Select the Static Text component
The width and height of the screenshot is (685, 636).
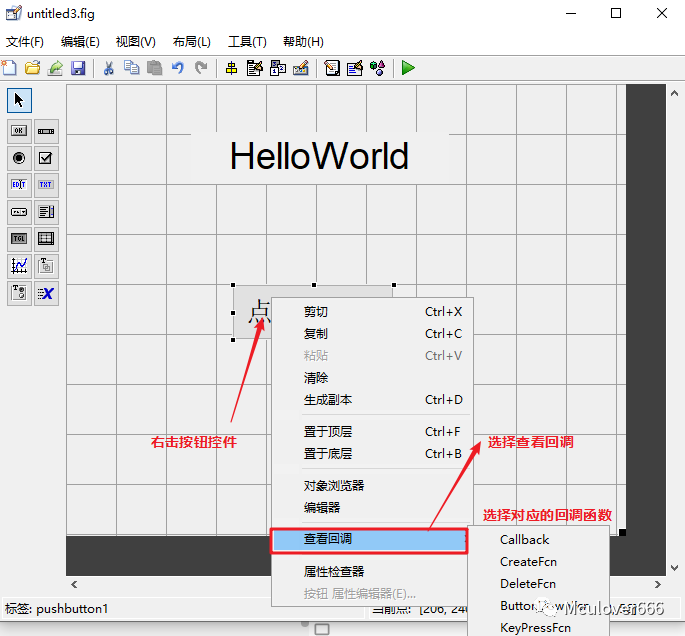[46, 185]
